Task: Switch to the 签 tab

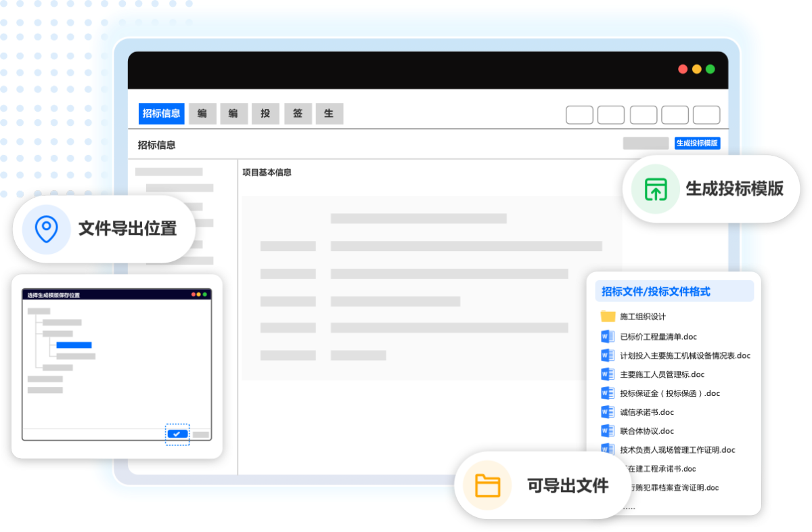Action: [298, 114]
